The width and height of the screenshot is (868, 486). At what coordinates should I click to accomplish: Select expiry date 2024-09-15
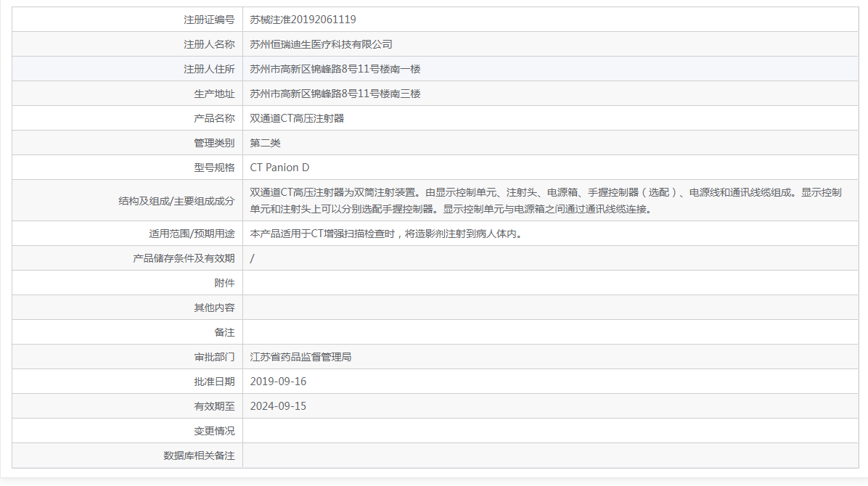[x=278, y=406]
